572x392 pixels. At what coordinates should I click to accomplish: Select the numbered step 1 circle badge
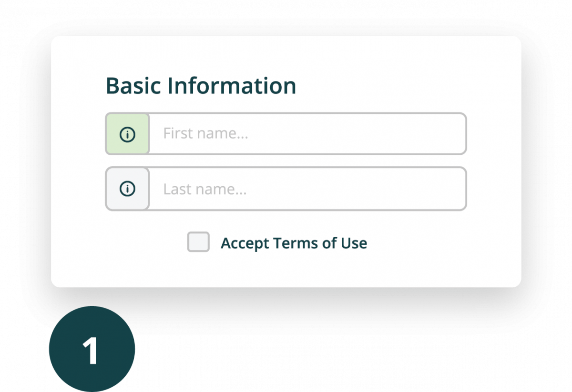(x=92, y=349)
